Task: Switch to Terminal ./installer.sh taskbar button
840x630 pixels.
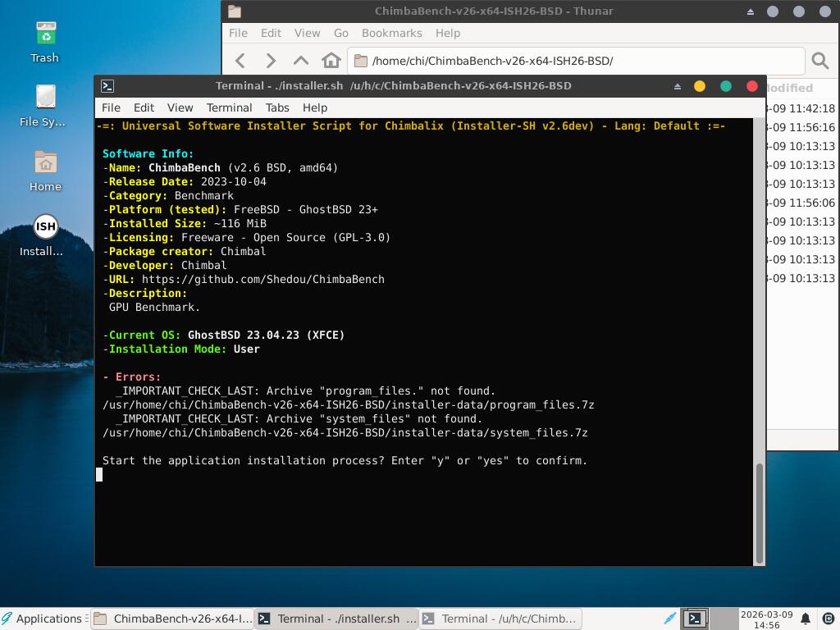Action: point(336,619)
